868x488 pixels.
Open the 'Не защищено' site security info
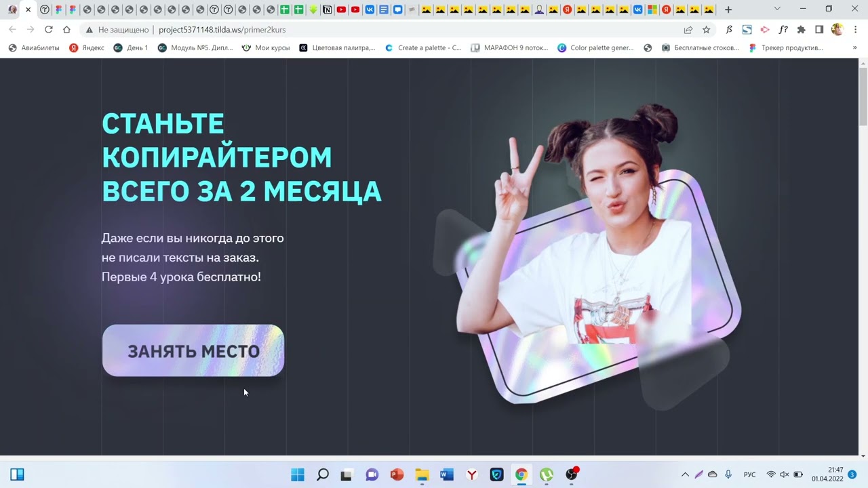pyautogui.click(x=117, y=30)
